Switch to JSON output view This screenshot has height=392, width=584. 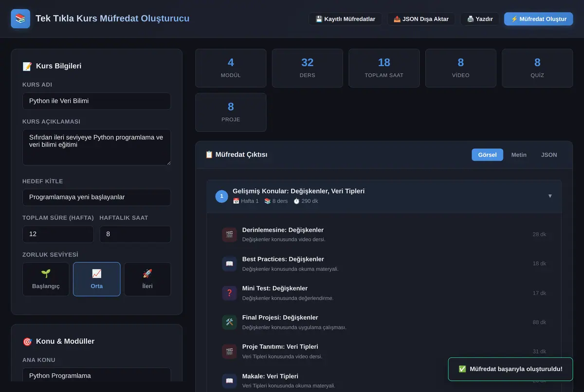point(549,155)
